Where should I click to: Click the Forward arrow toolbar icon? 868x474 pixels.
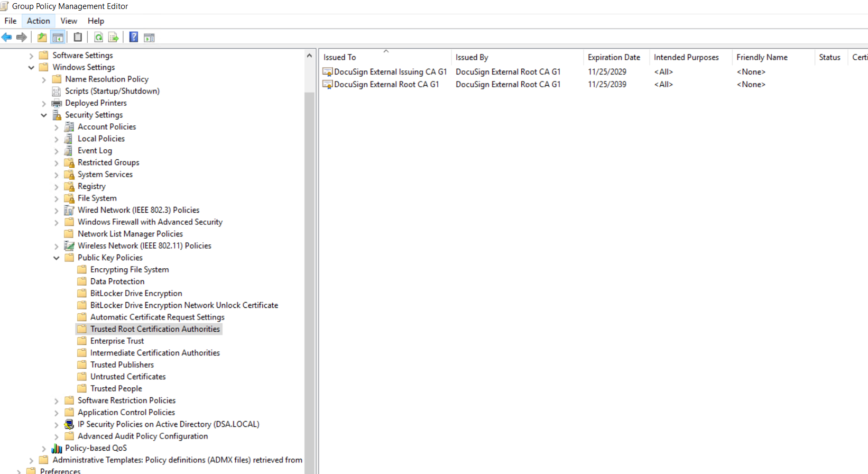22,37
